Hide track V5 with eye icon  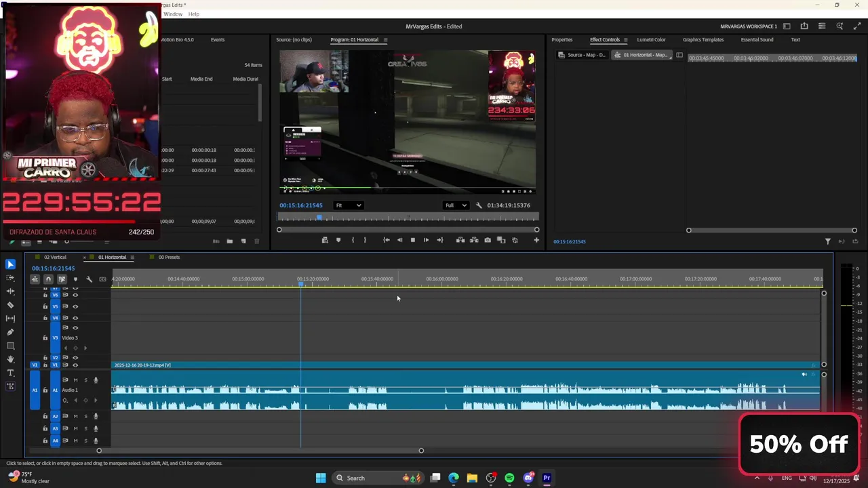pyautogui.click(x=75, y=306)
